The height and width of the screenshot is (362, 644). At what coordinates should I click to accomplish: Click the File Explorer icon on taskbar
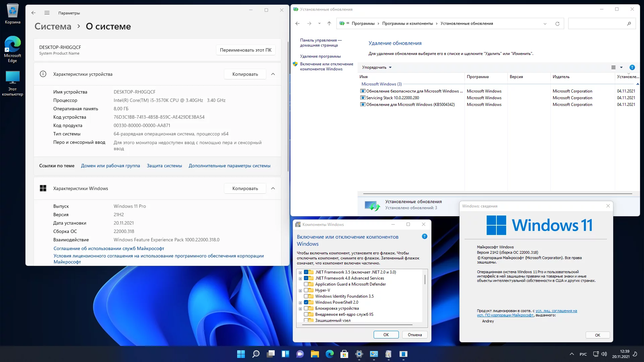tap(315, 354)
